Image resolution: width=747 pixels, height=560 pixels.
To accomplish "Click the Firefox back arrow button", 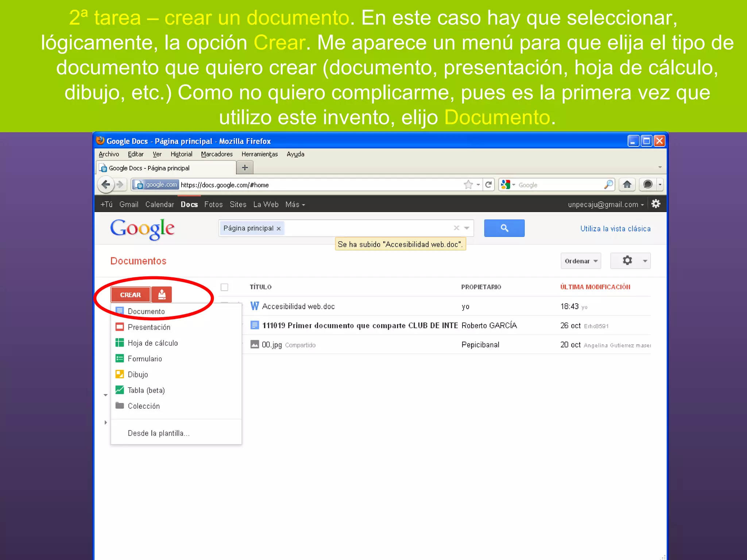I will [x=106, y=184].
